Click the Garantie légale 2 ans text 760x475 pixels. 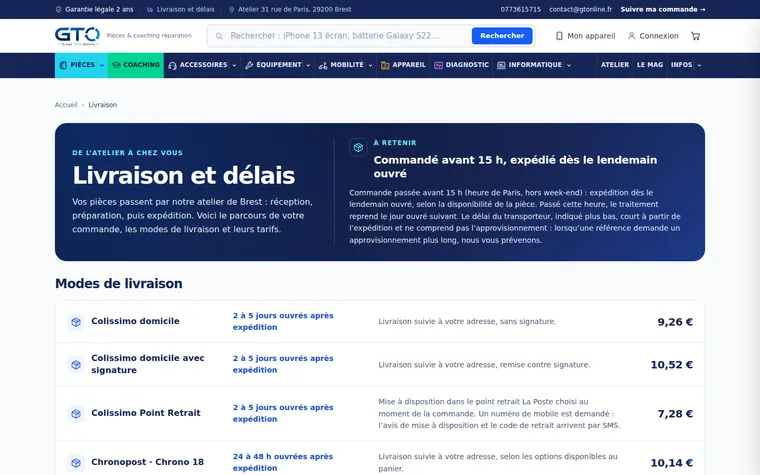tap(99, 9)
